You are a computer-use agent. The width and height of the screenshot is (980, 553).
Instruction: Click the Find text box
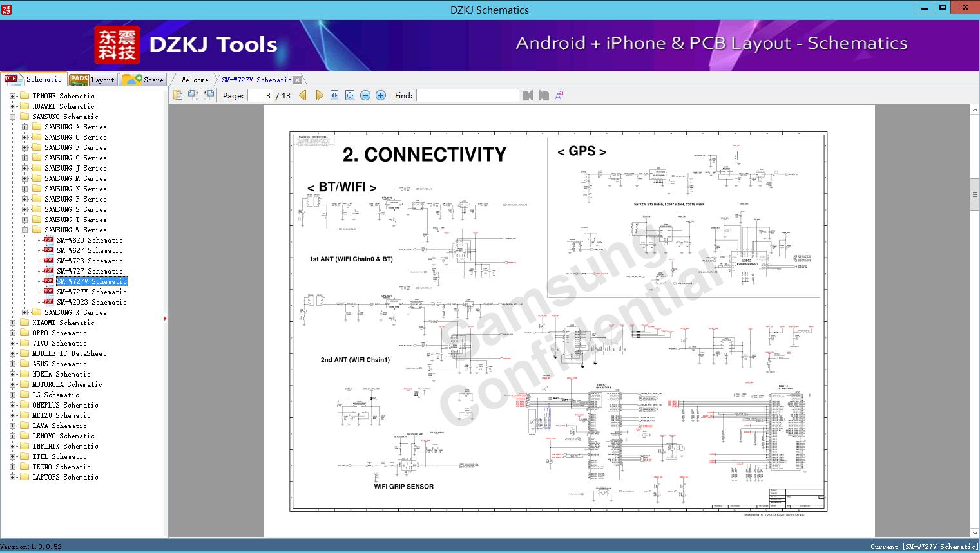coord(467,95)
